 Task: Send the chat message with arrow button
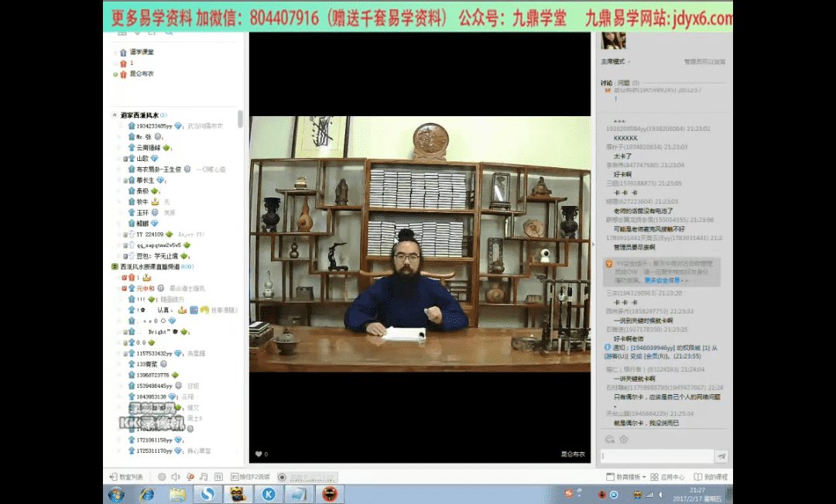(x=721, y=456)
